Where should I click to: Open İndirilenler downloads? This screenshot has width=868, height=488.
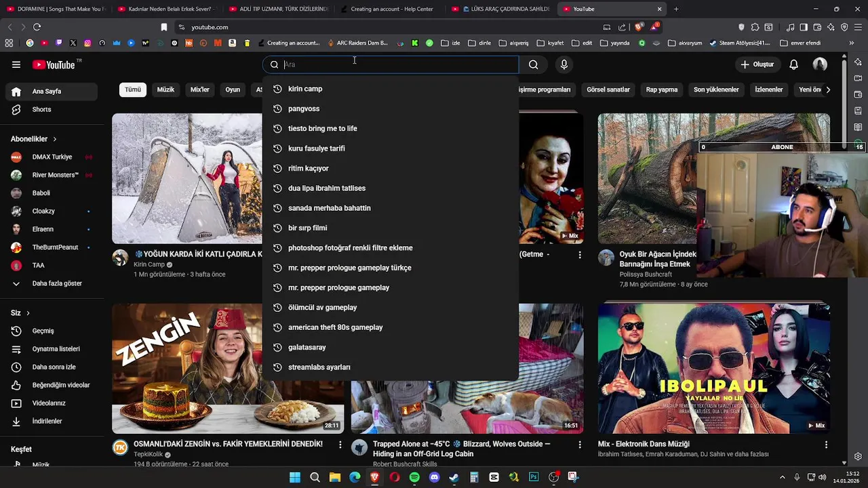[x=52, y=422]
